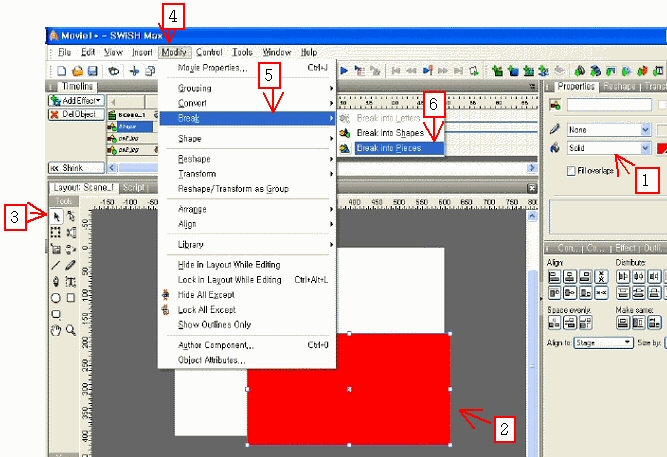The height and width of the screenshot is (457, 667).
Task: Open the File menu
Action: click(x=65, y=52)
